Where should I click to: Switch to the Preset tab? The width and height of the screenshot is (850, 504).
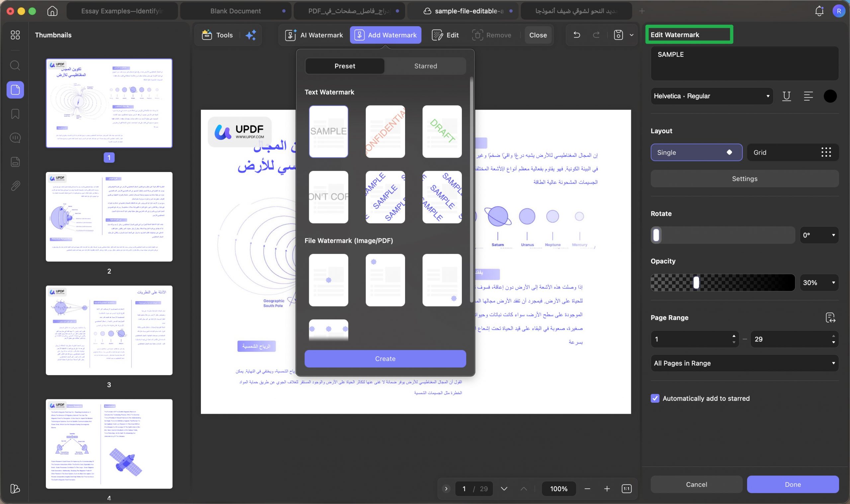coord(345,66)
